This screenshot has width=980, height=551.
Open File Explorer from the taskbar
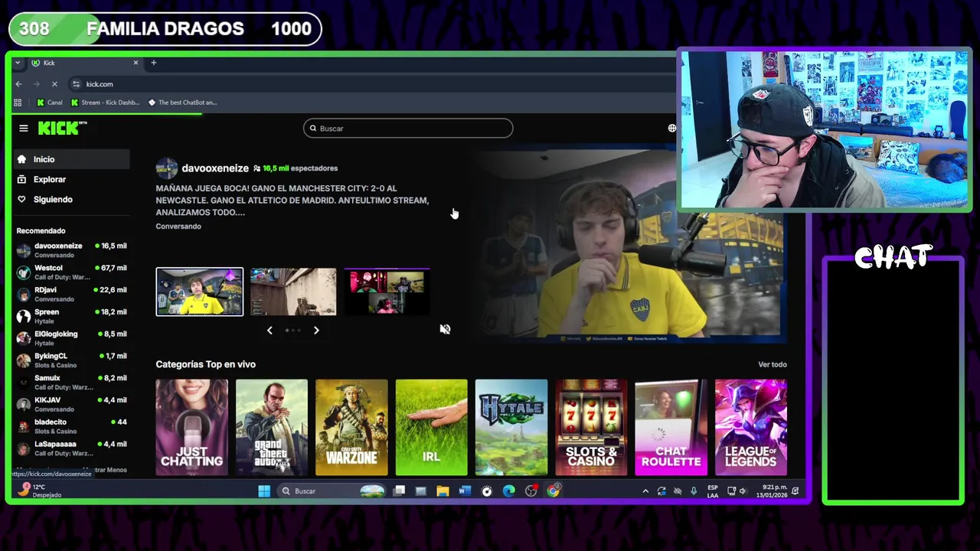pos(443,491)
